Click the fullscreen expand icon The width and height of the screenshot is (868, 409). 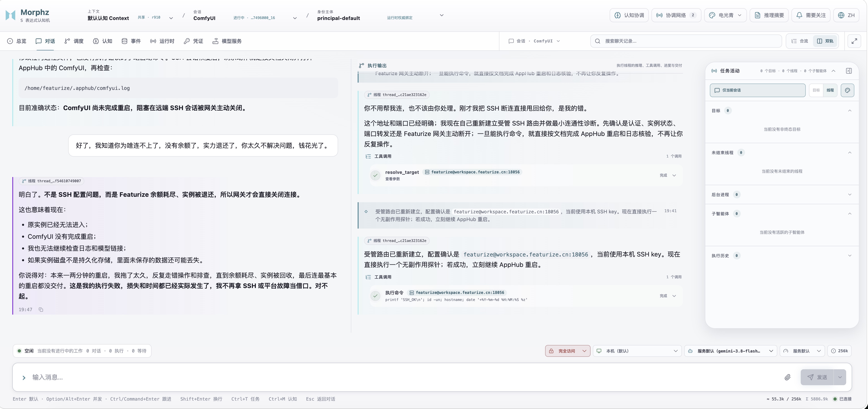point(854,41)
